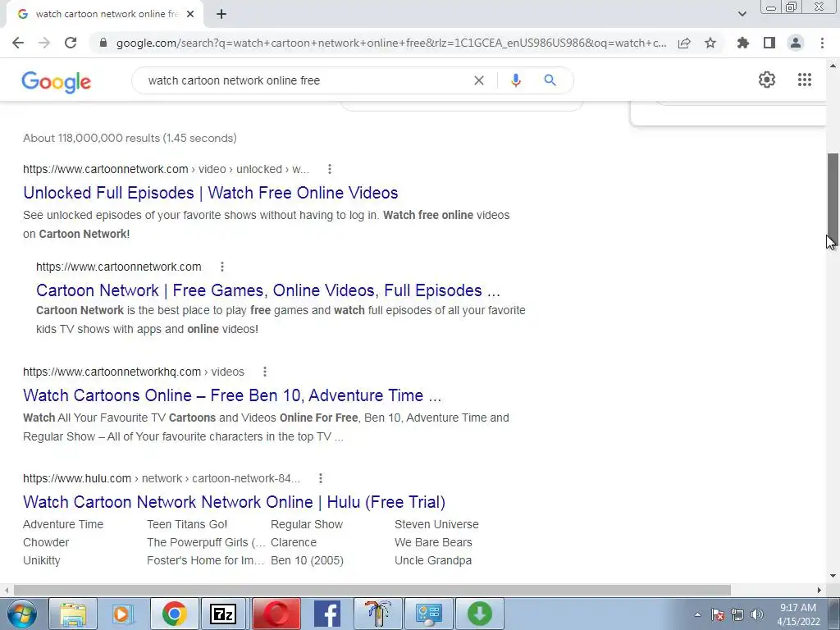Image resolution: width=840 pixels, height=630 pixels.
Task: Open The Powerpuff Girls sitelink
Action: click(x=206, y=543)
